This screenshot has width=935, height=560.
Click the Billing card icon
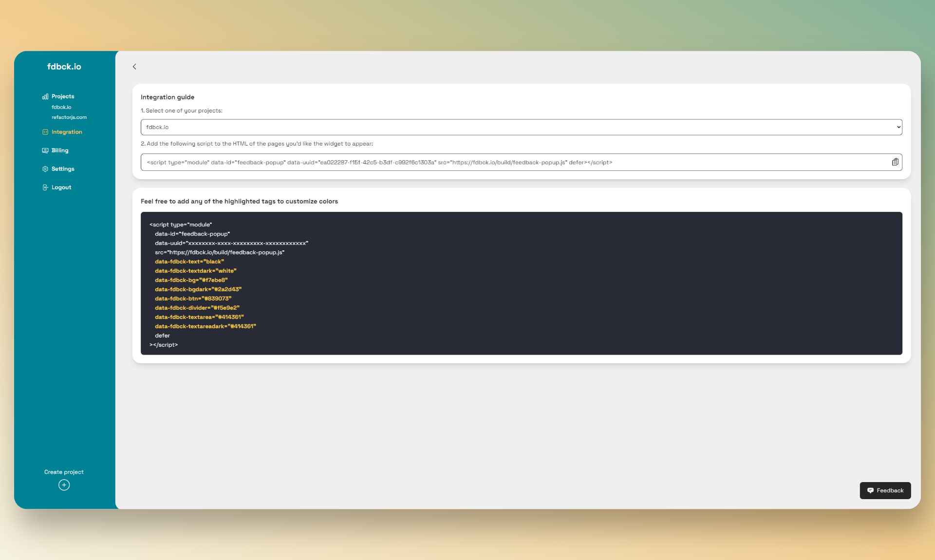pyautogui.click(x=45, y=150)
